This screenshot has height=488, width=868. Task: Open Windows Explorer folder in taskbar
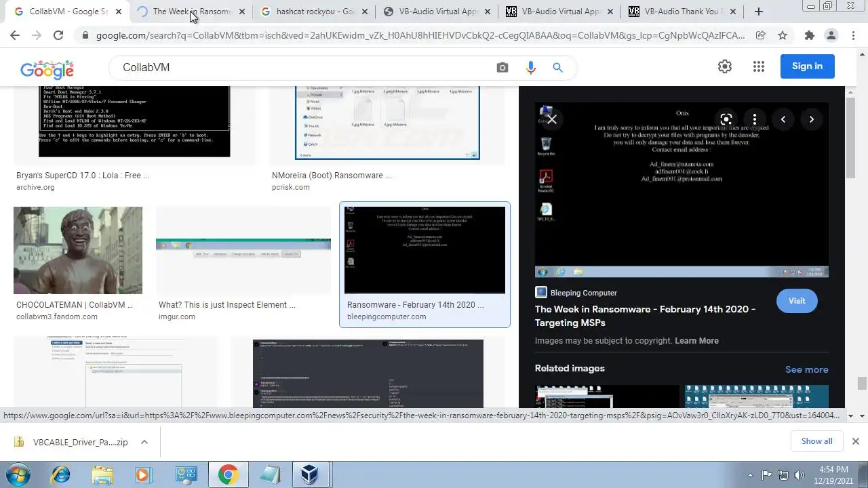click(x=102, y=474)
